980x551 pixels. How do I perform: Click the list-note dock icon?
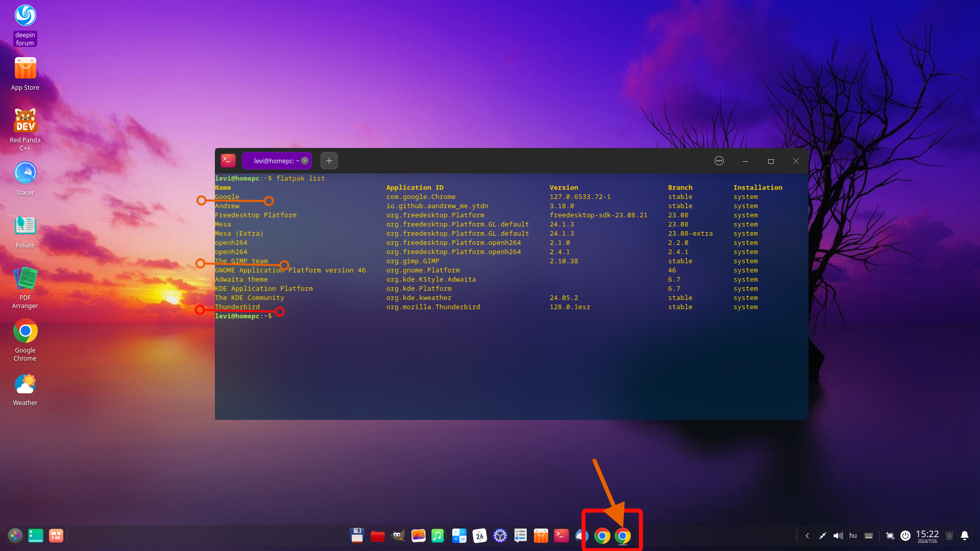[521, 536]
